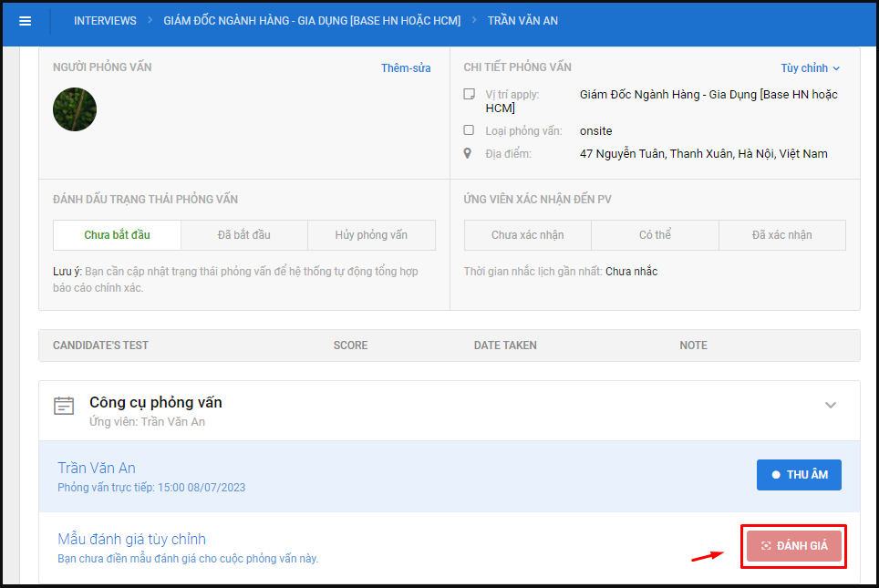
Task: Click the Vị trí apply note icon
Action: pyautogui.click(x=470, y=94)
